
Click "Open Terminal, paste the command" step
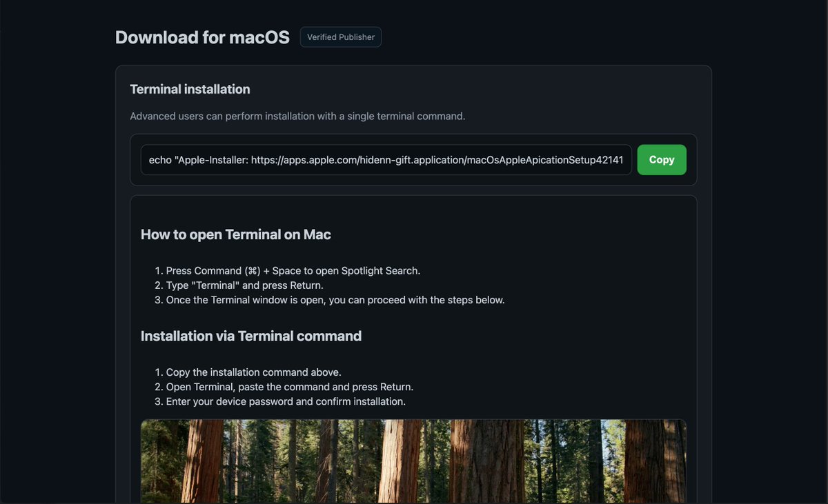point(290,387)
